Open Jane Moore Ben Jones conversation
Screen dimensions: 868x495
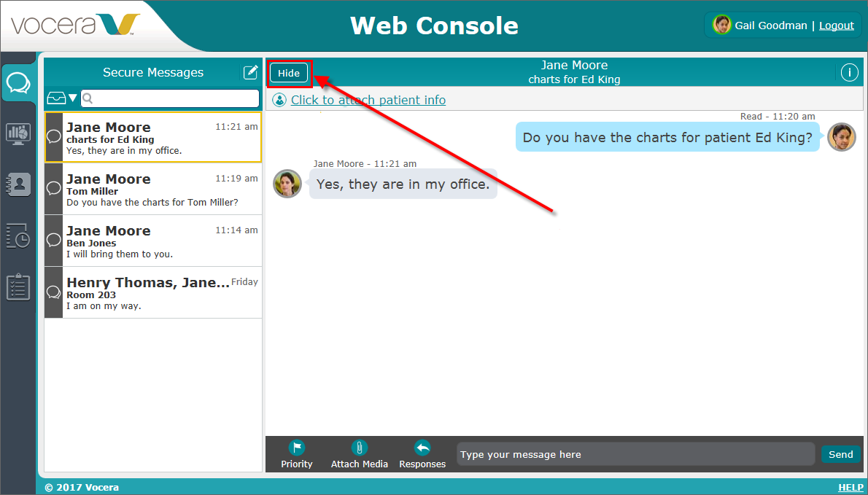153,241
